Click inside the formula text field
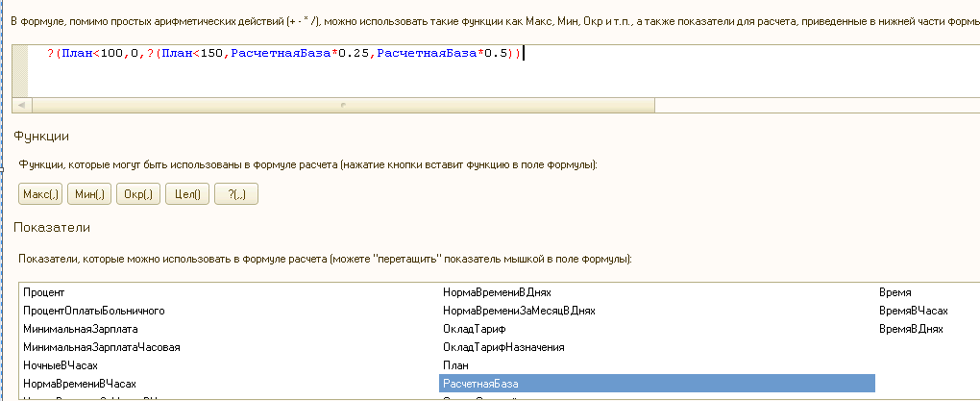980x401 pixels. point(503,71)
